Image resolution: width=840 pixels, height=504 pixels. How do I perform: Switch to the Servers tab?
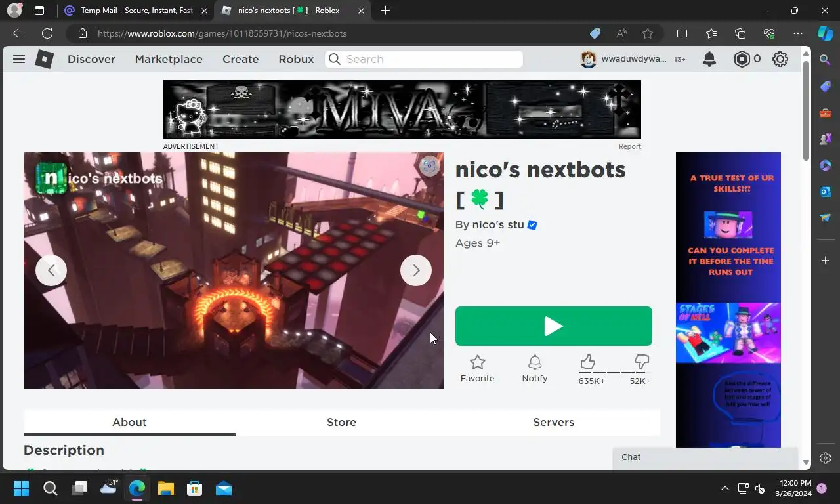(553, 422)
